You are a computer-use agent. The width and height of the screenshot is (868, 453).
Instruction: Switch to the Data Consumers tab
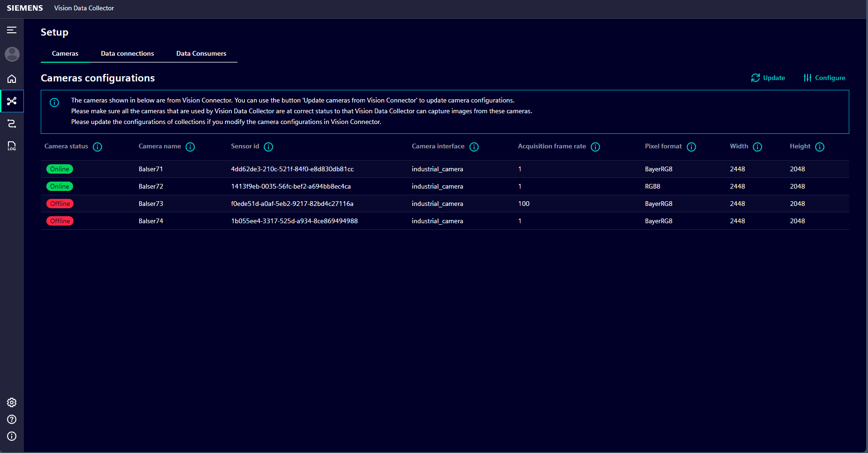[201, 54]
